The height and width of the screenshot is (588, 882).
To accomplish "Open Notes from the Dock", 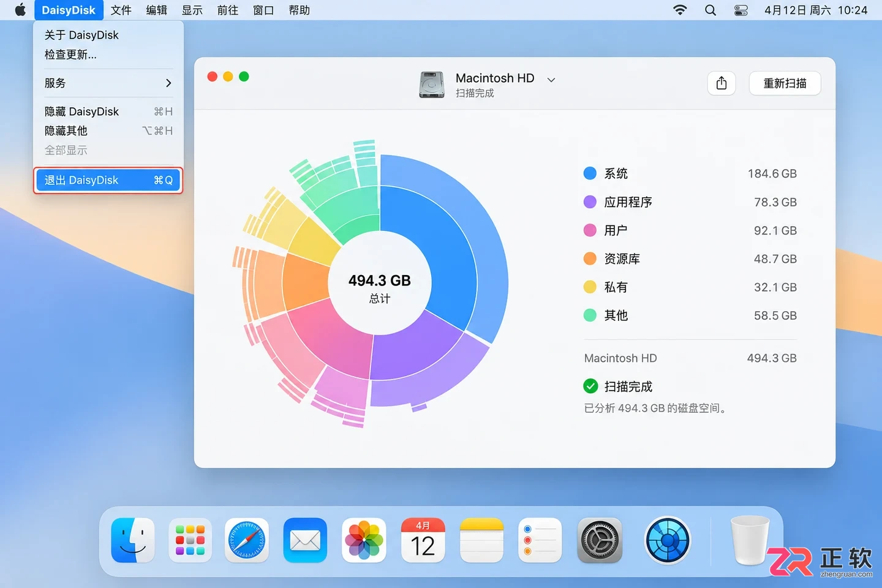I will [x=481, y=540].
